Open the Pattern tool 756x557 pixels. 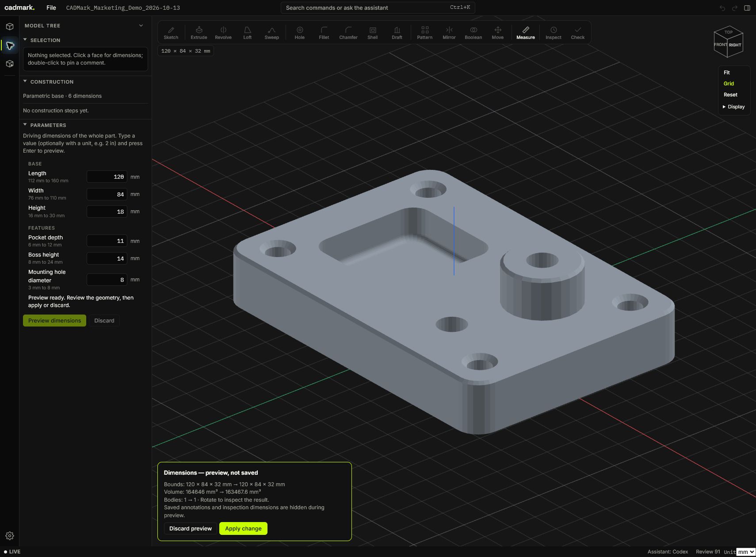click(425, 33)
